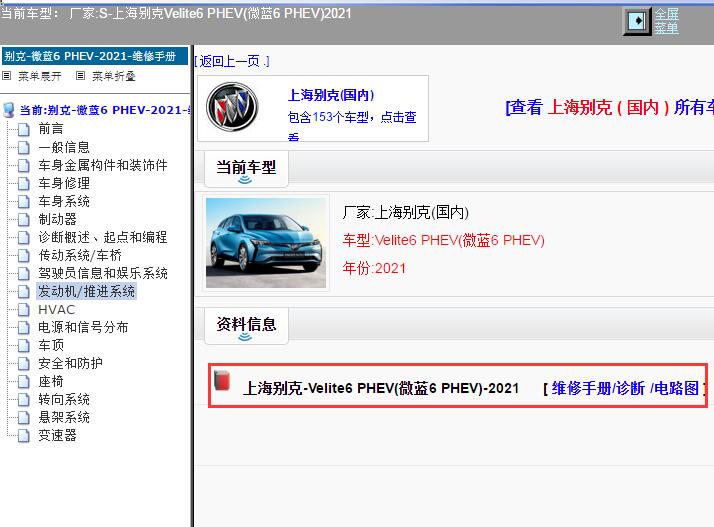Open 诊断概述、起点和编程 chapter
The height and width of the screenshot is (527, 714).
pos(103,237)
